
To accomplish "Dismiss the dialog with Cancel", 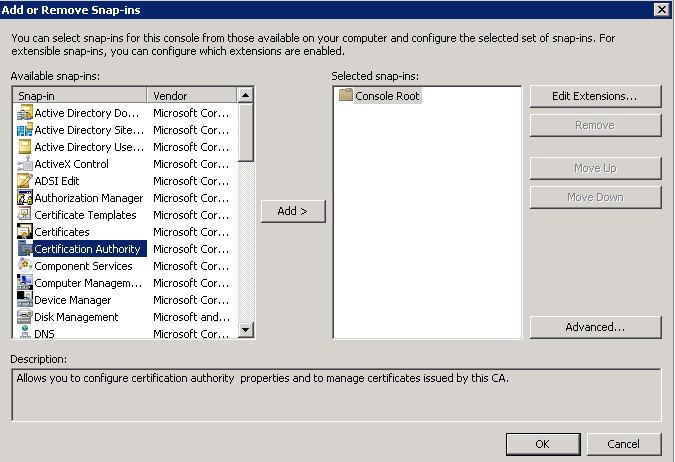I will tap(623, 444).
